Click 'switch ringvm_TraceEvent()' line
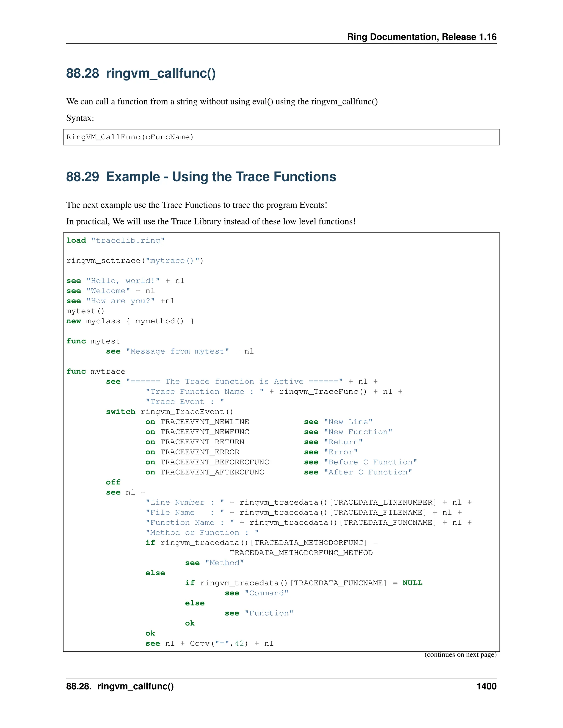Viewport: 563px width, 728px height. [x=169, y=412]
